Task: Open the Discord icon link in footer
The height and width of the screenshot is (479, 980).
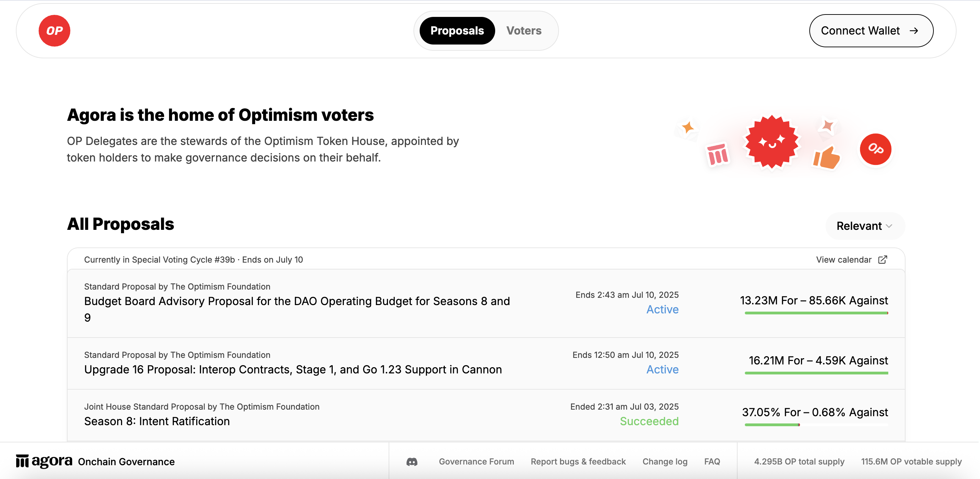Action: 412,461
